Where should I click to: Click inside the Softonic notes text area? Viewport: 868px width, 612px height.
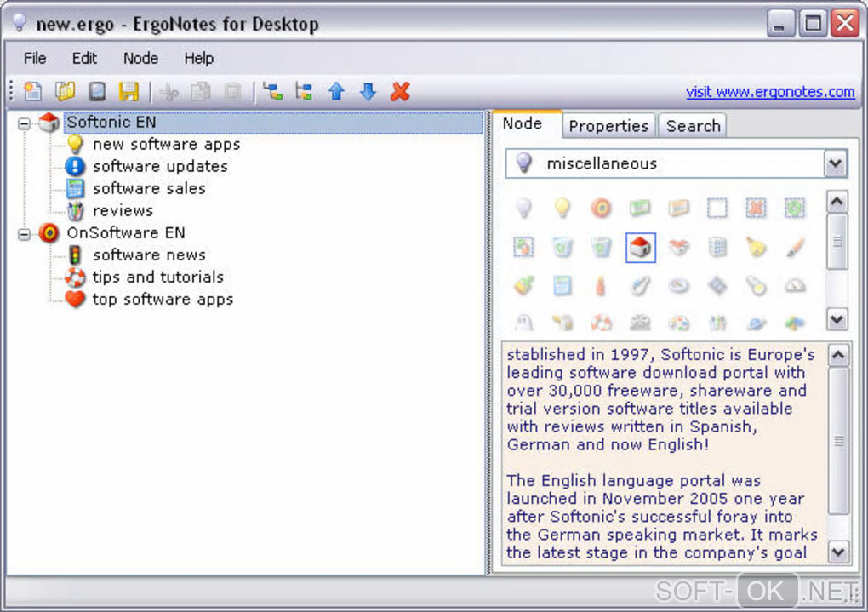tap(664, 454)
